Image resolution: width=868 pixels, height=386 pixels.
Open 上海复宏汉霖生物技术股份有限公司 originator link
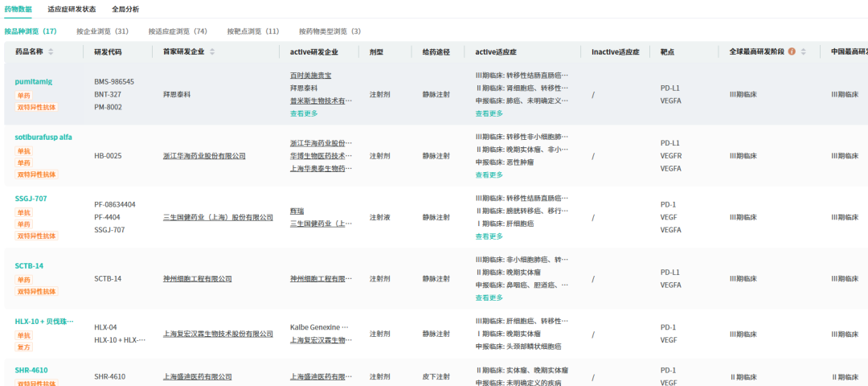pos(218,334)
